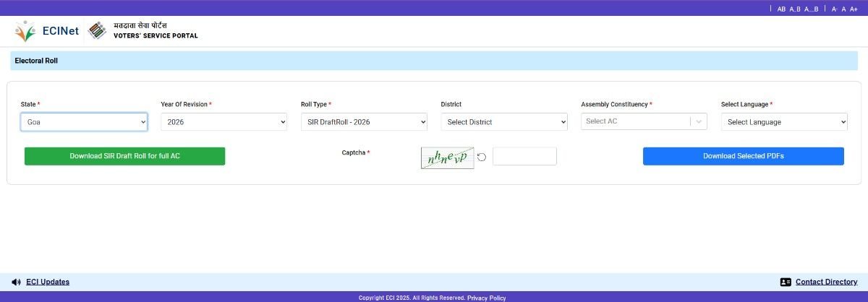Click the Contact Directory card icon

[x=786, y=282]
